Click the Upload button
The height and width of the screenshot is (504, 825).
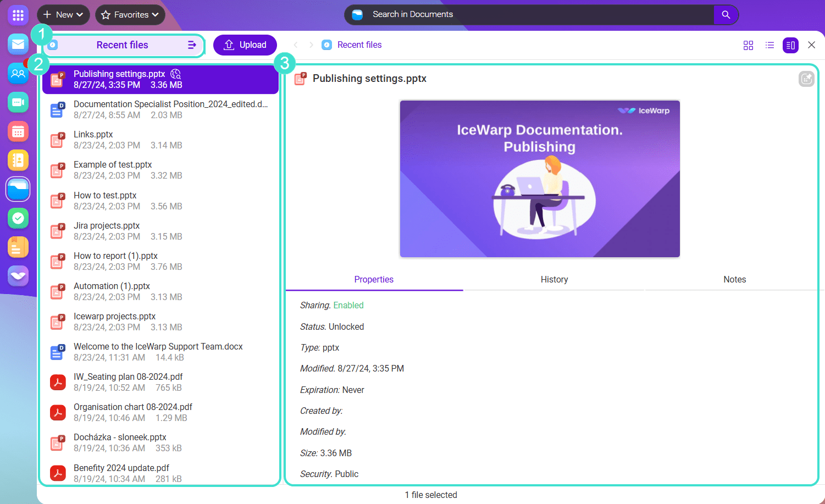coord(245,45)
